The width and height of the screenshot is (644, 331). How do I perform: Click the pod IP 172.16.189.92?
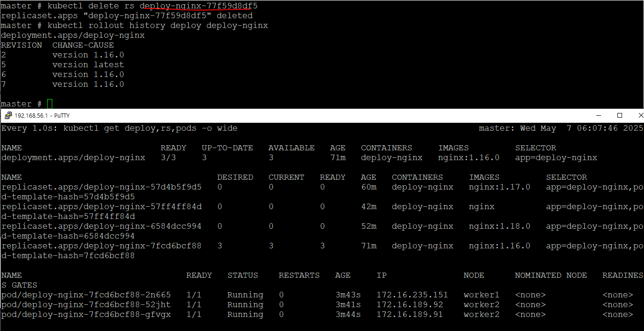coord(410,304)
